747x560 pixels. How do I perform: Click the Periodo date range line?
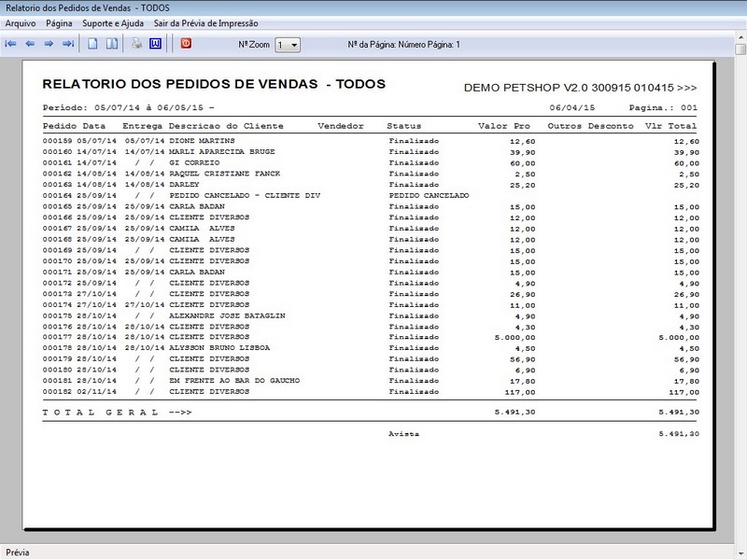tap(128, 107)
